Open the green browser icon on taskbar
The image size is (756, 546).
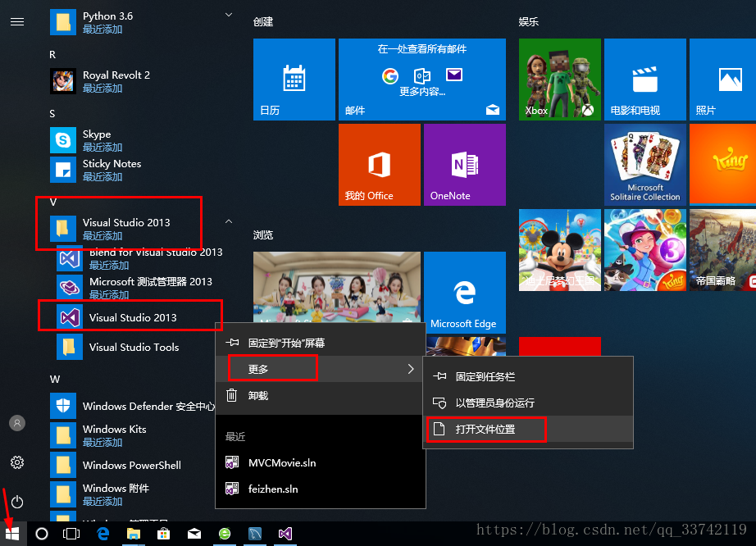click(x=225, y=534)
